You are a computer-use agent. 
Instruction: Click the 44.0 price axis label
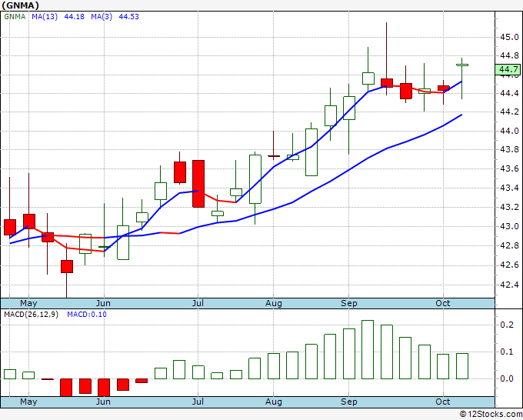tap(509, 131)
